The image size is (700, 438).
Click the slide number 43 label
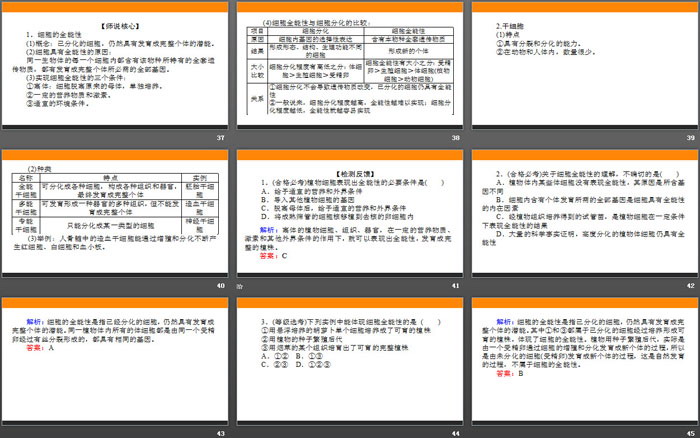pos(219,432)
